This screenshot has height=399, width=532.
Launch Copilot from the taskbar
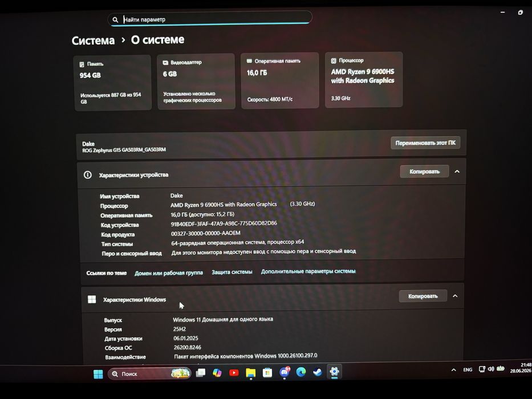click(x=217, y=373)
